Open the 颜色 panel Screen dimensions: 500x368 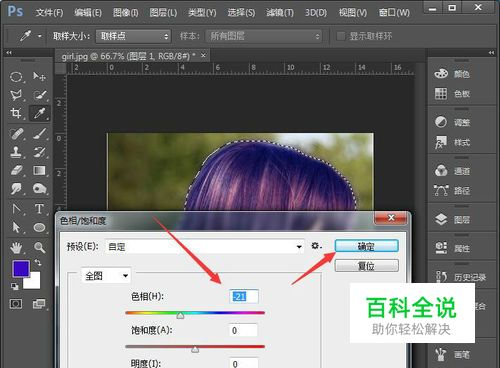point(452,74)
